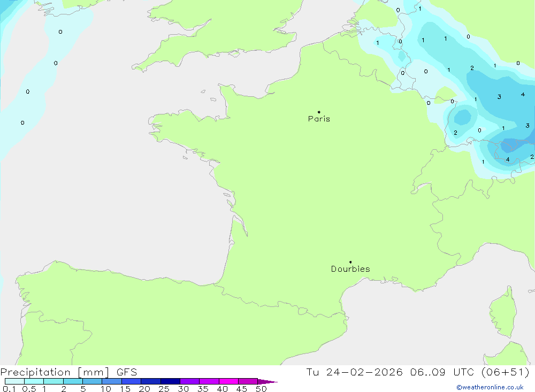Pick the 45–50 mm legend swatch

tap(248, 381)
